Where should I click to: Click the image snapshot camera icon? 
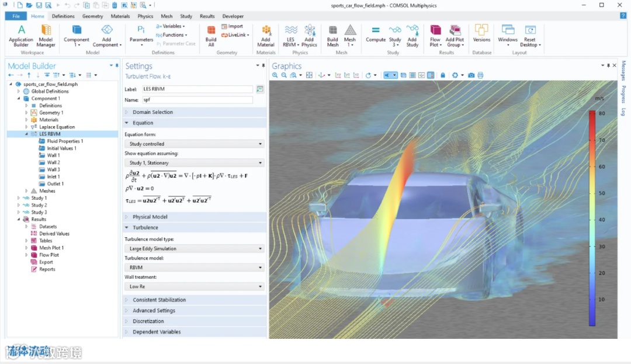[x=471, y=75]
